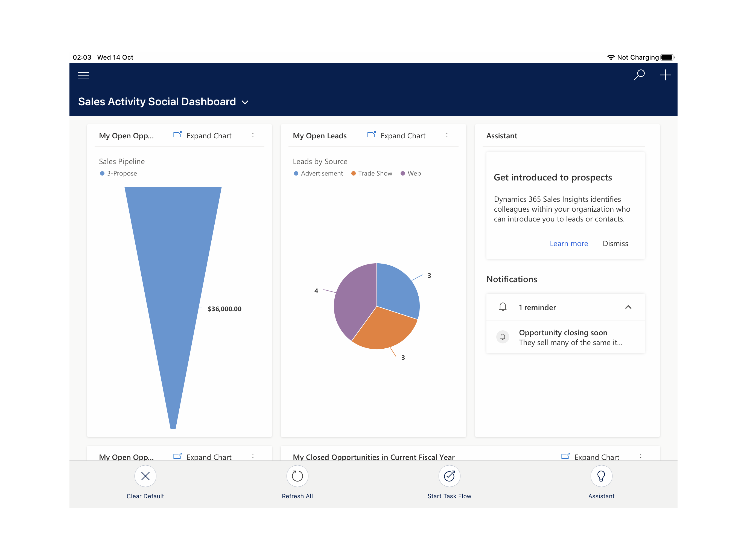Click the Advertisement legend dot
The width and height of the screenshot is (747, 560).
coord(296,173)
